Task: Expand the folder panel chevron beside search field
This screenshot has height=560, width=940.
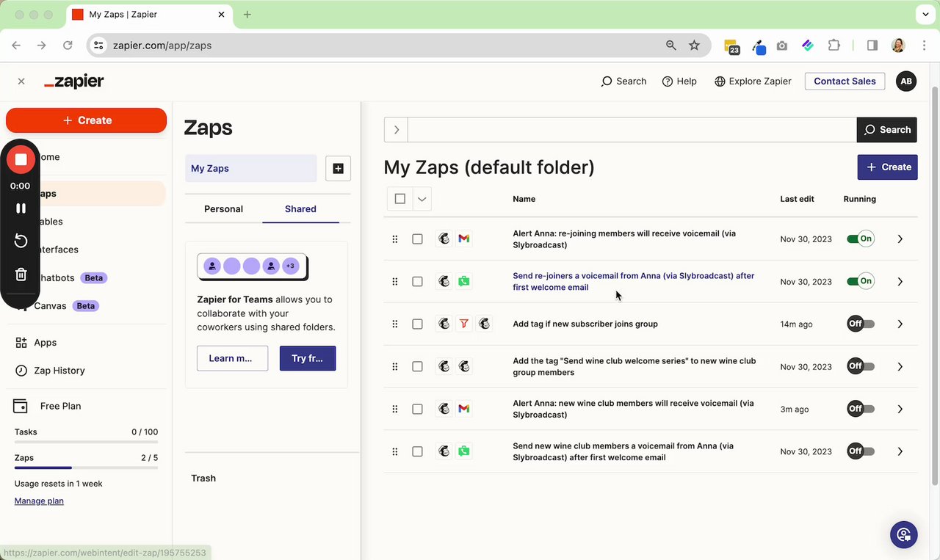Action: pos(397,130)
